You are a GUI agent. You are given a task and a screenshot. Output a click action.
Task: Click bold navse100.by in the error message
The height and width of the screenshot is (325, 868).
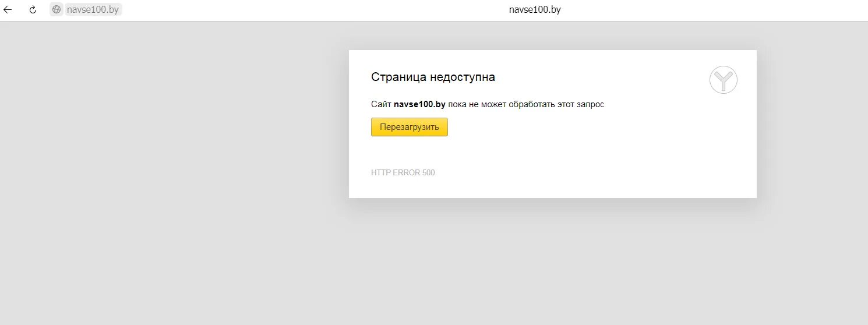click(x=419, y=104)
